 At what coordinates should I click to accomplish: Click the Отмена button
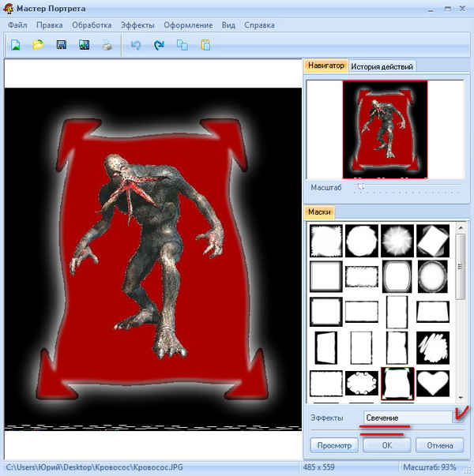coord(439,444)
